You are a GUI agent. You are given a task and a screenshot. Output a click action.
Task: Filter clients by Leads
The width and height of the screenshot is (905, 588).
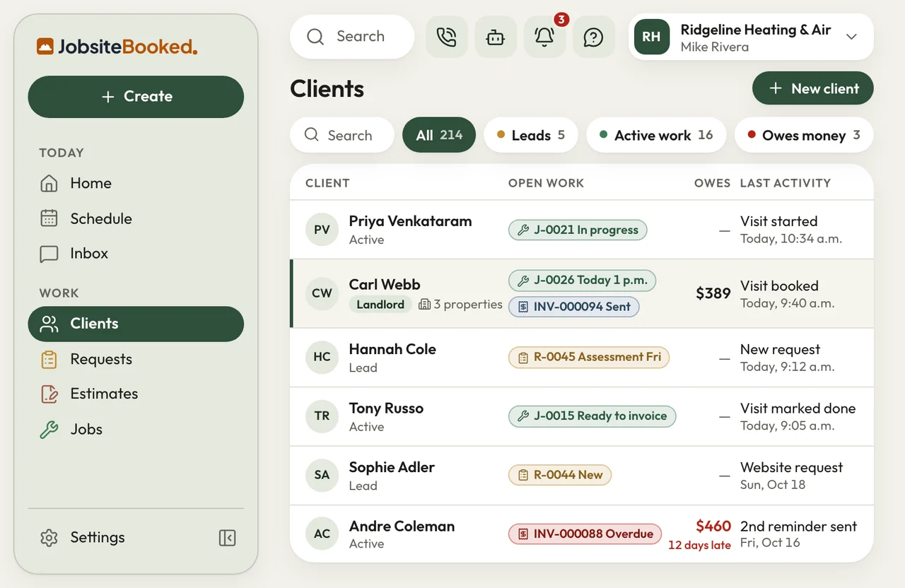coord(531,135)
